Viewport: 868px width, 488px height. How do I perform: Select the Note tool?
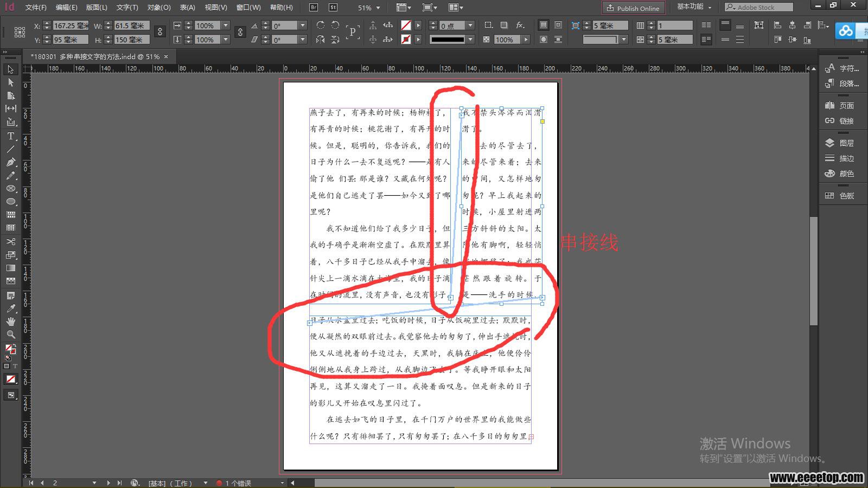click(x=10, y=296)
